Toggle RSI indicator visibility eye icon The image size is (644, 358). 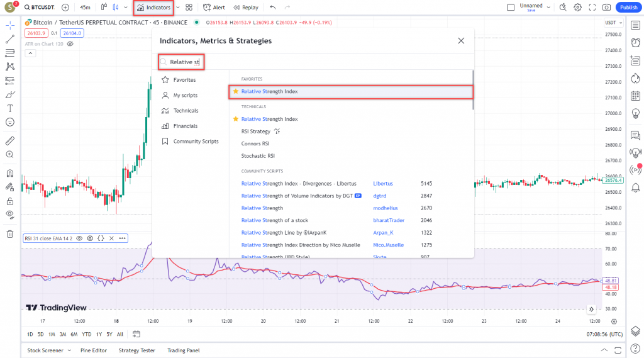pos(79,238)
